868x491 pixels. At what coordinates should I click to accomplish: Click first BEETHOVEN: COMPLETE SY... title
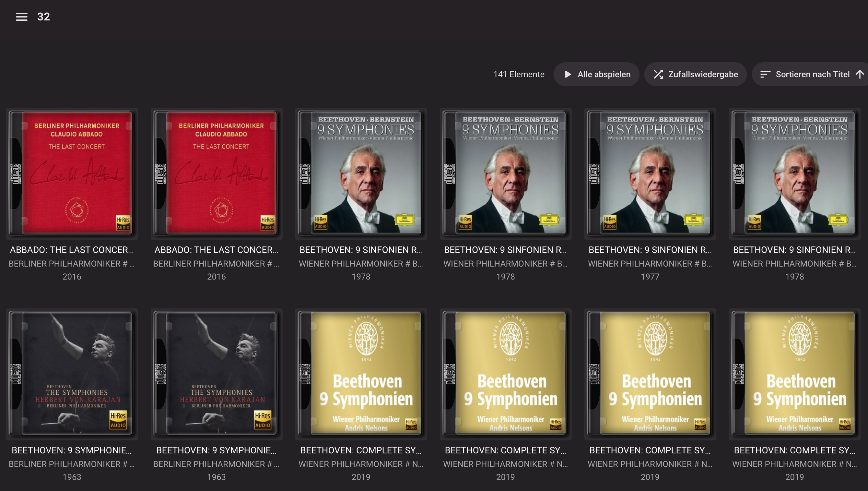click(x=360, y=450)
